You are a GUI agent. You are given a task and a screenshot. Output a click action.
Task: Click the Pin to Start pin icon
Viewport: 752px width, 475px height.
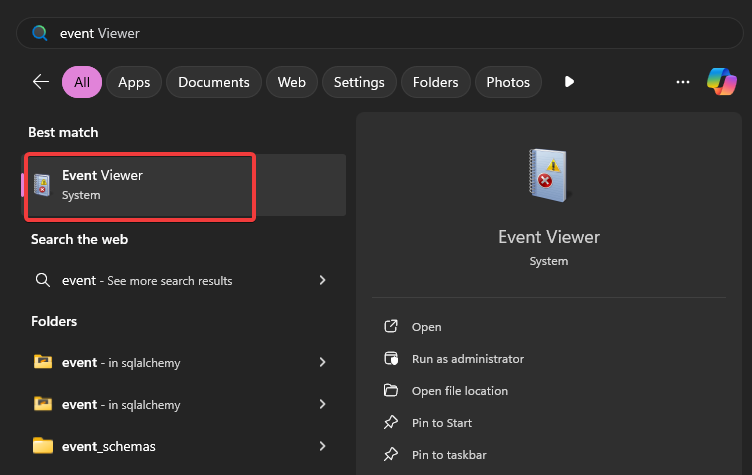point(391,423)
